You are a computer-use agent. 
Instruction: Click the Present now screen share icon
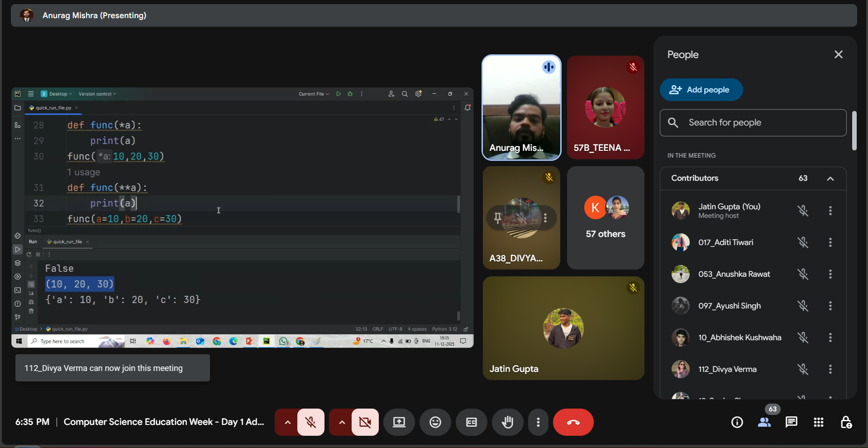pos(399,422)
